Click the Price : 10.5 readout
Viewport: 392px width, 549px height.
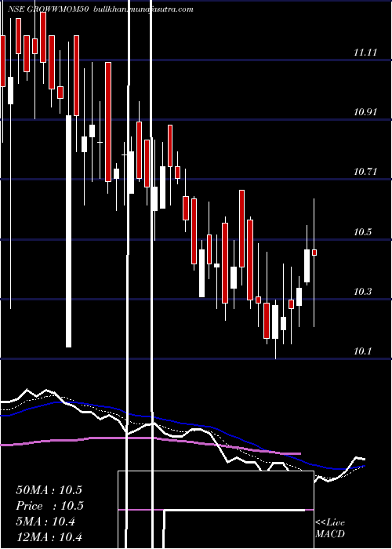[x=49, y=506]
